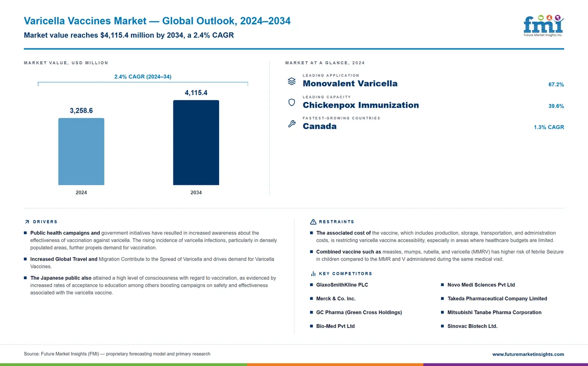Click the Fastest-Growing Countries label

[342, 118]
